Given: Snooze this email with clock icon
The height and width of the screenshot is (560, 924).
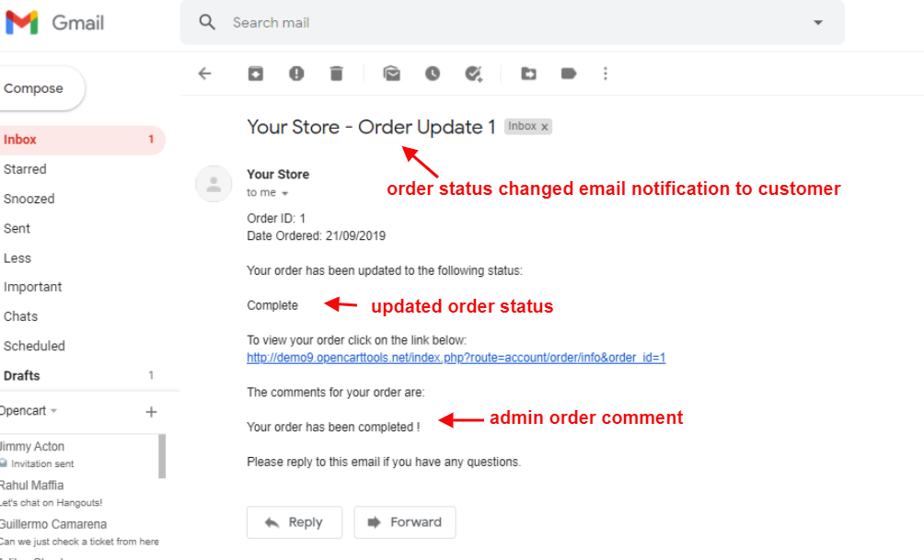Looking at the screenshot, I should [x=433, y=74].
